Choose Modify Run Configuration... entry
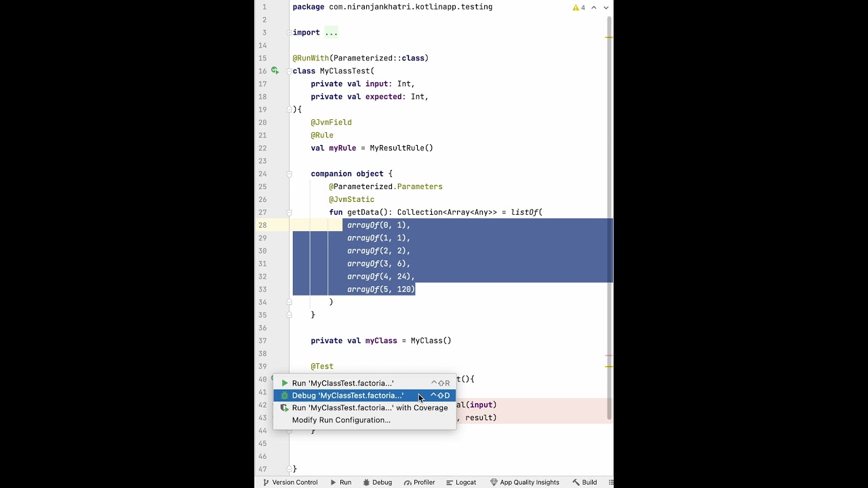Viewport: 868px width, 488px height. (x=365, y=420)
